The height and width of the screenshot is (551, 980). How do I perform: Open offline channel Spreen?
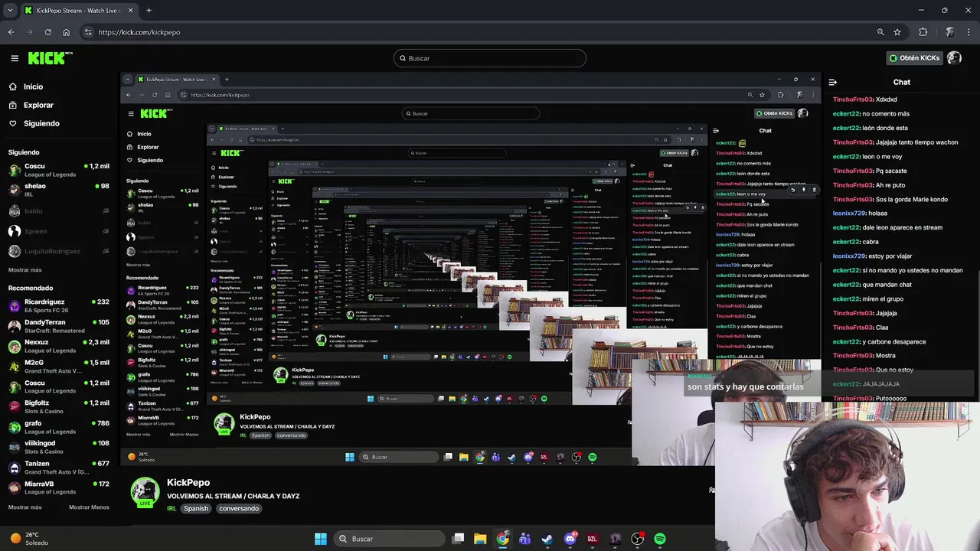click(x=59, y=231)
